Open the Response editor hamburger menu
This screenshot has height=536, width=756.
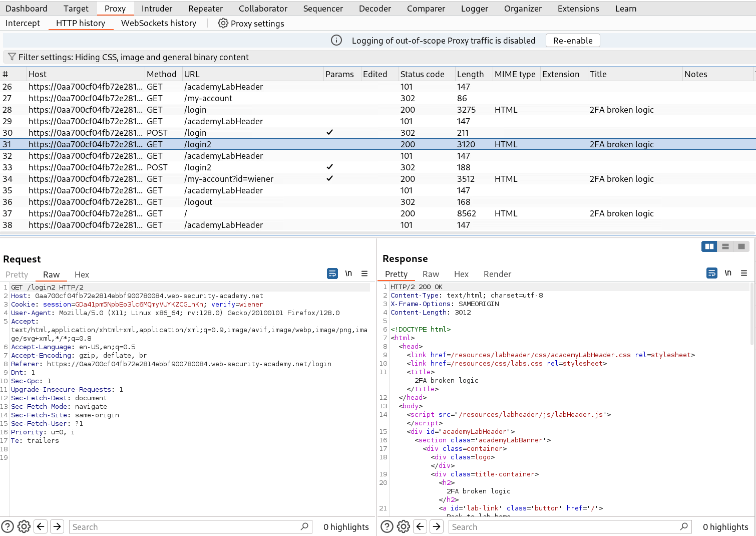pyautogui.click(x=744, y=273)
